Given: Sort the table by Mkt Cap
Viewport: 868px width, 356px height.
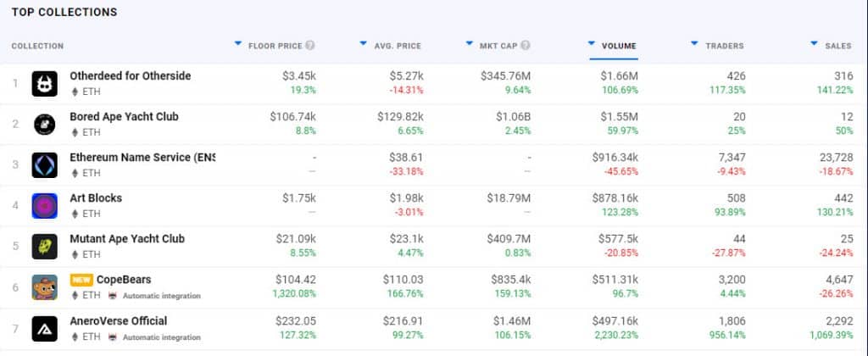Looking at the screenshot, I should 498,46.
